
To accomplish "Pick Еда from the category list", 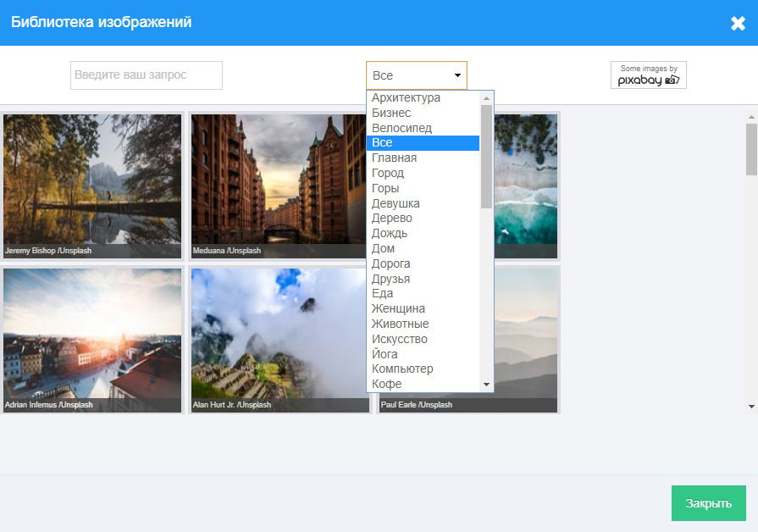I will tap(423, 294).
